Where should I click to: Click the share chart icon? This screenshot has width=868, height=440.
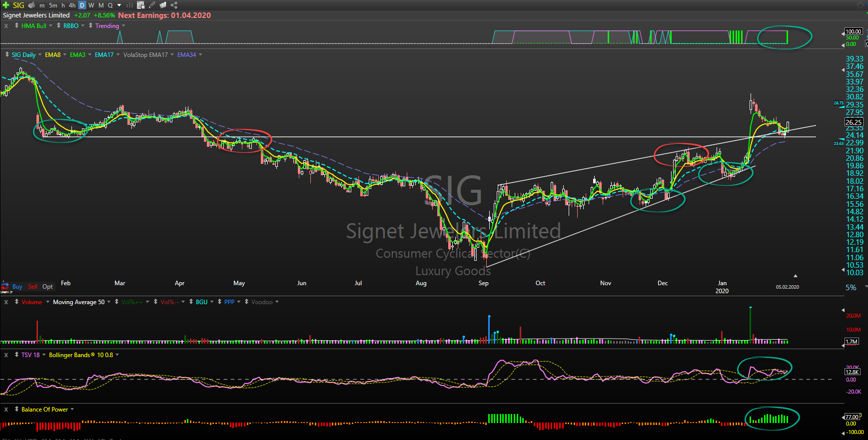click(174, 5)
